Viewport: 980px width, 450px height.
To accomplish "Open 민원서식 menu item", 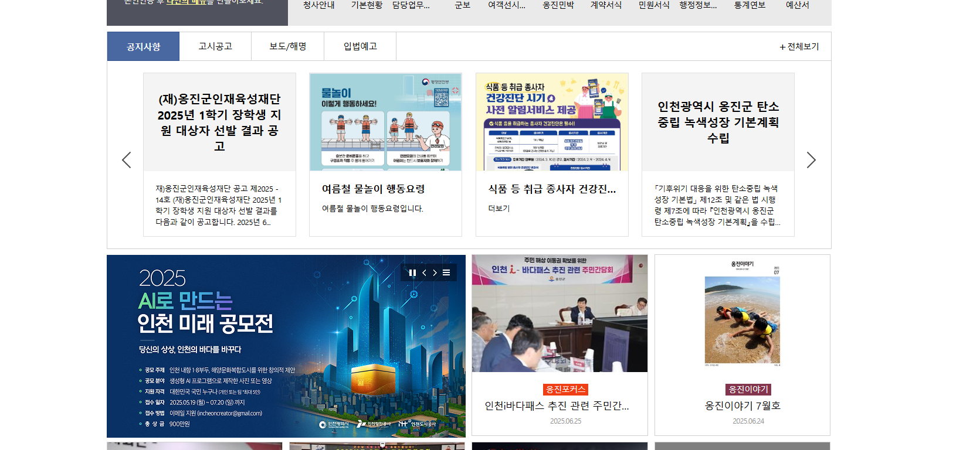I will (654, 5).
